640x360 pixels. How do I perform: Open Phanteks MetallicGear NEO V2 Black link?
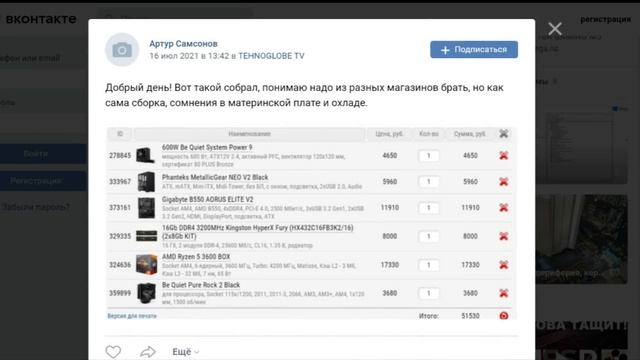(215, 177)
